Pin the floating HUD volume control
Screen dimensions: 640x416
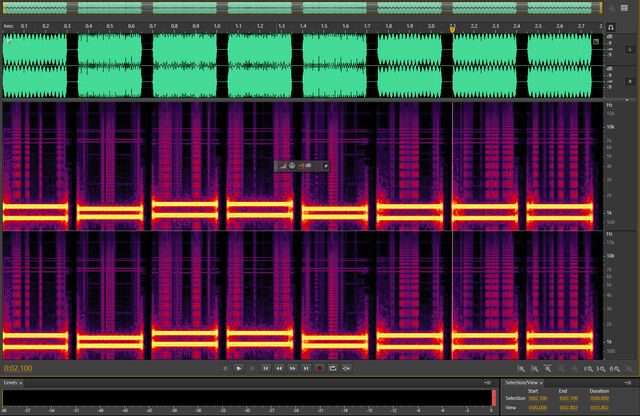(x=326, y=166)
